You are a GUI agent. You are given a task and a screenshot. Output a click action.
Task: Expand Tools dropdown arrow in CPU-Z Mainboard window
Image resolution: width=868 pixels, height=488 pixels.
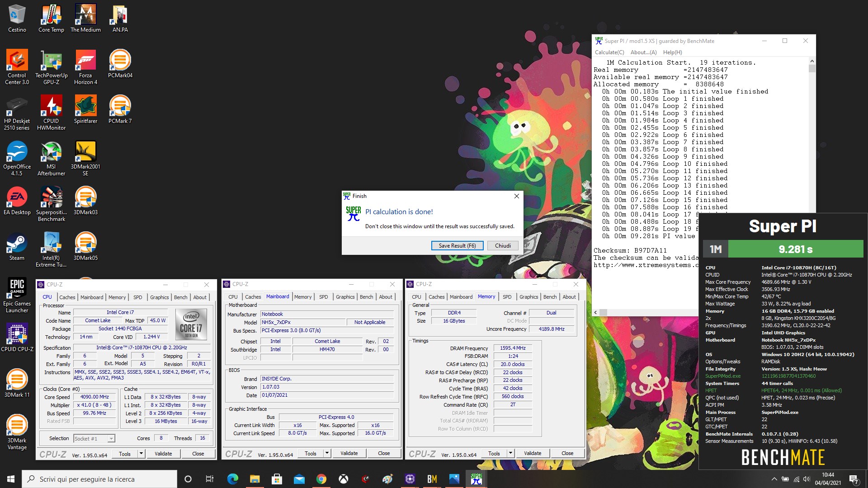(327, 453)
